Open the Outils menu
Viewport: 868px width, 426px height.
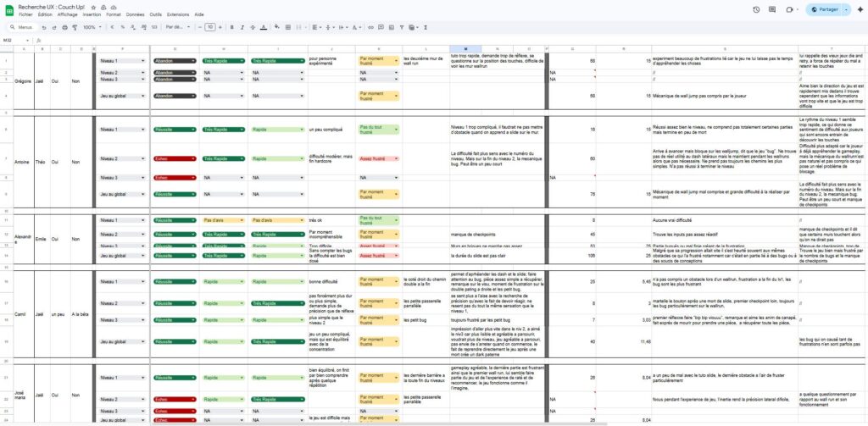click(156, 14)
